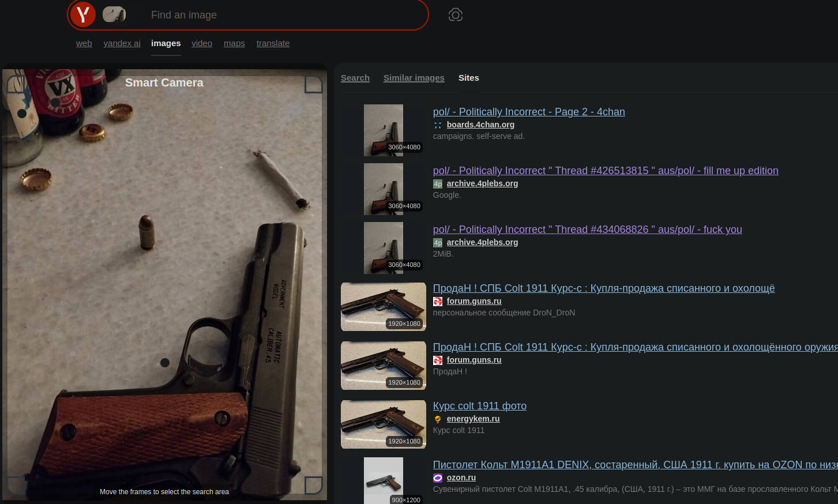Screen dimensions: 838x504
Task: Select the images tab
Action: coord(166,43)
